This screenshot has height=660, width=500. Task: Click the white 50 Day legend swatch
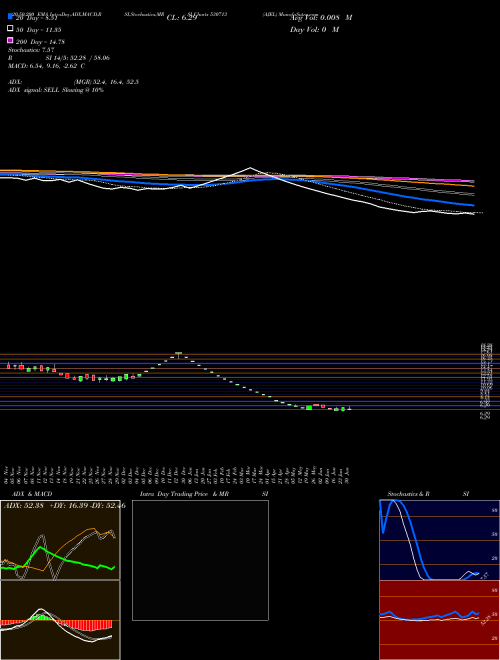point(10,29)
